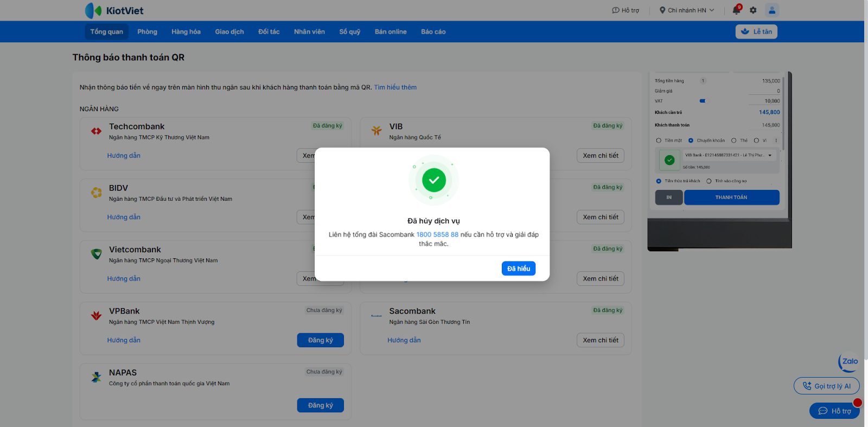The height and width of the screenshot is (427, 868).
Task: Click the cashier screen preview image
Action: (719, 161)
